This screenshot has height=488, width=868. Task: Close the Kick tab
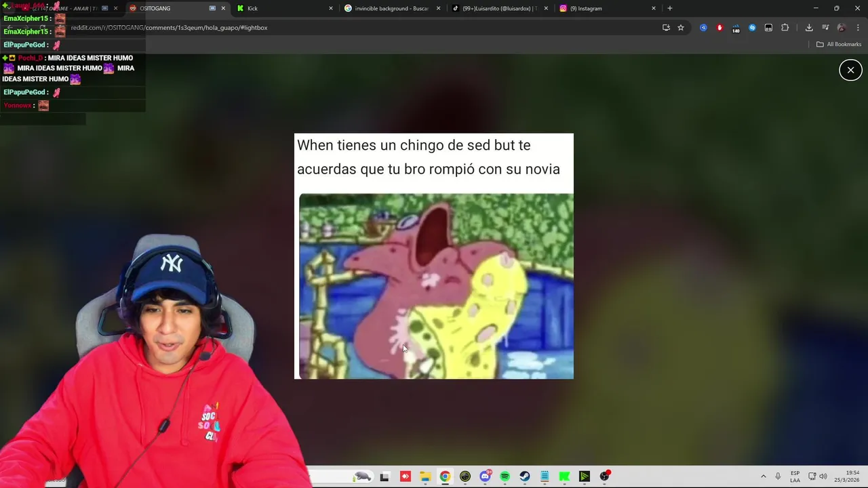331,8
